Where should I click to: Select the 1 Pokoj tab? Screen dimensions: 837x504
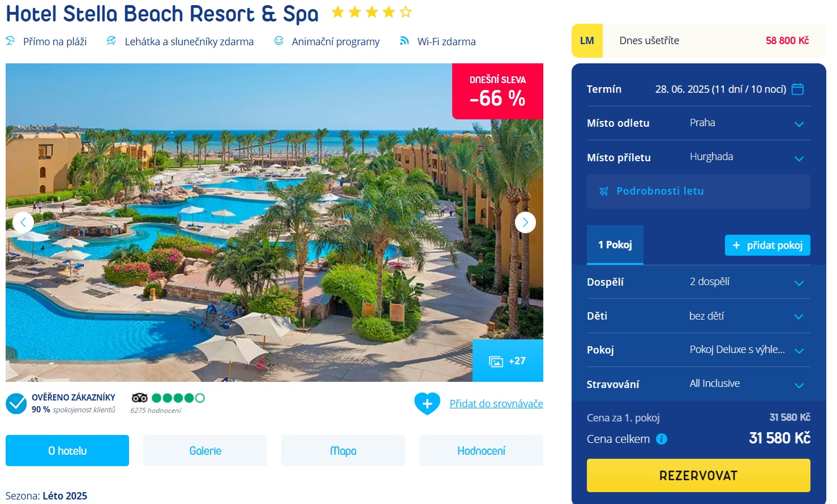615,245
